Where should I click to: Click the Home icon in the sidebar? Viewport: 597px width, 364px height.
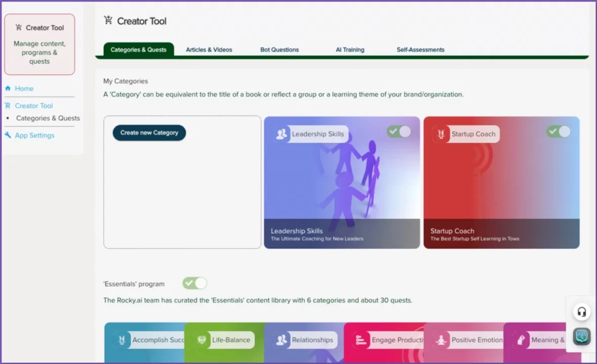click(8, 88)
